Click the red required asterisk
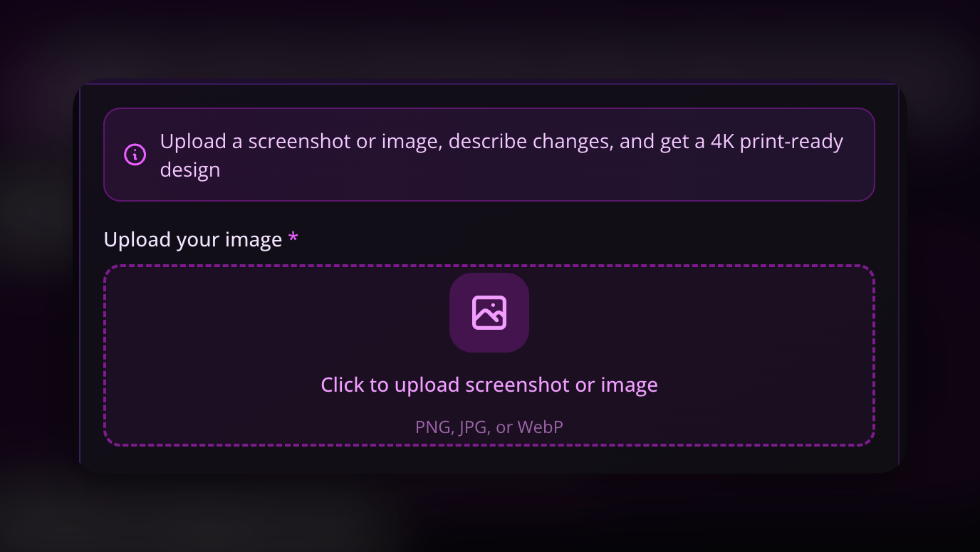The height and width of the screenshot is (552, 980). coord(293,239)
